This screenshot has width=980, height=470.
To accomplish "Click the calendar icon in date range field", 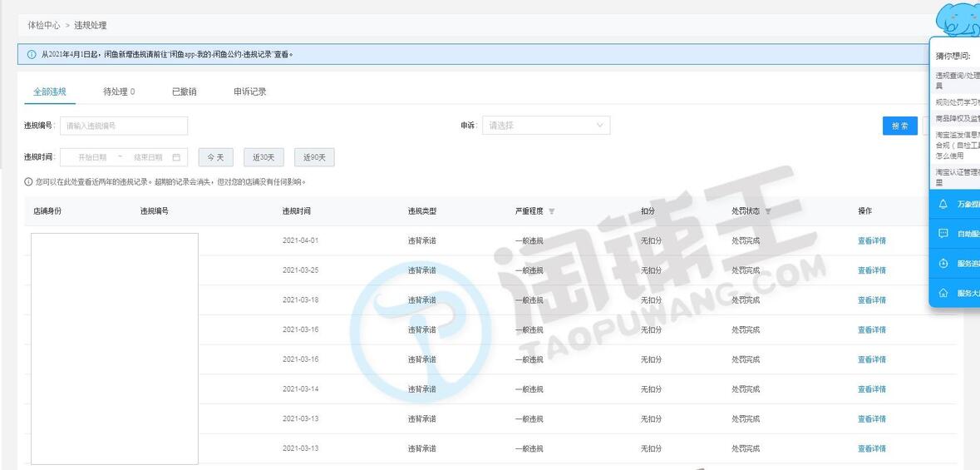I will pyautogui.click(x=176, y=157).
